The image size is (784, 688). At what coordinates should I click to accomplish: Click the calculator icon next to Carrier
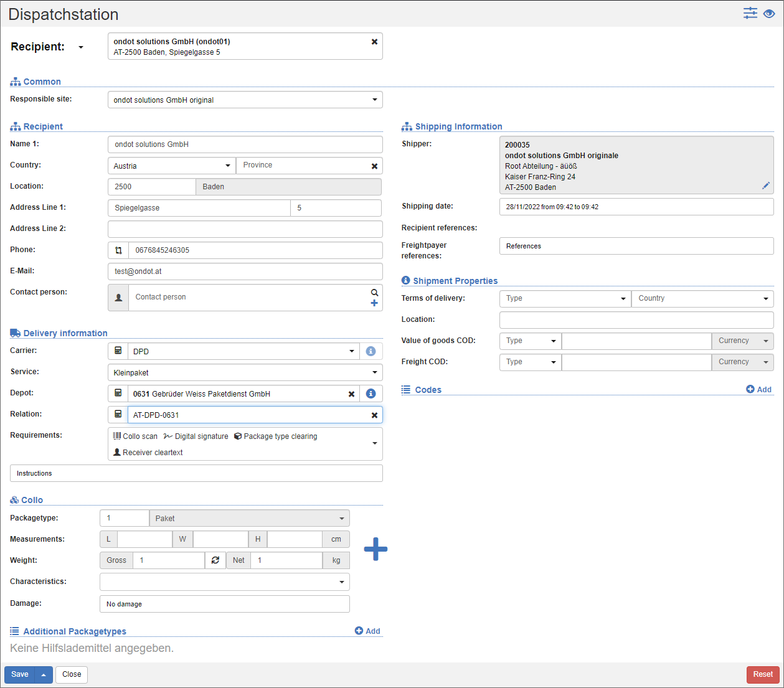pyautogui.click(x=118, y=351)
